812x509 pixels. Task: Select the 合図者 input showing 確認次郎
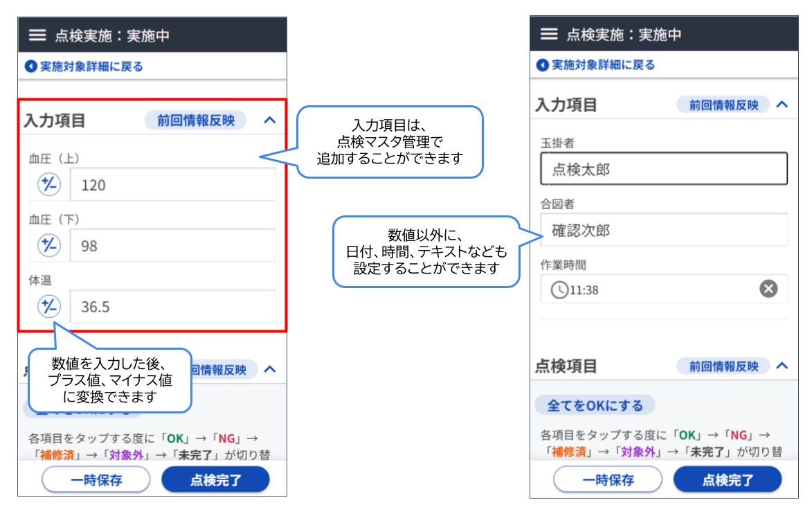[x=665, y=230]
